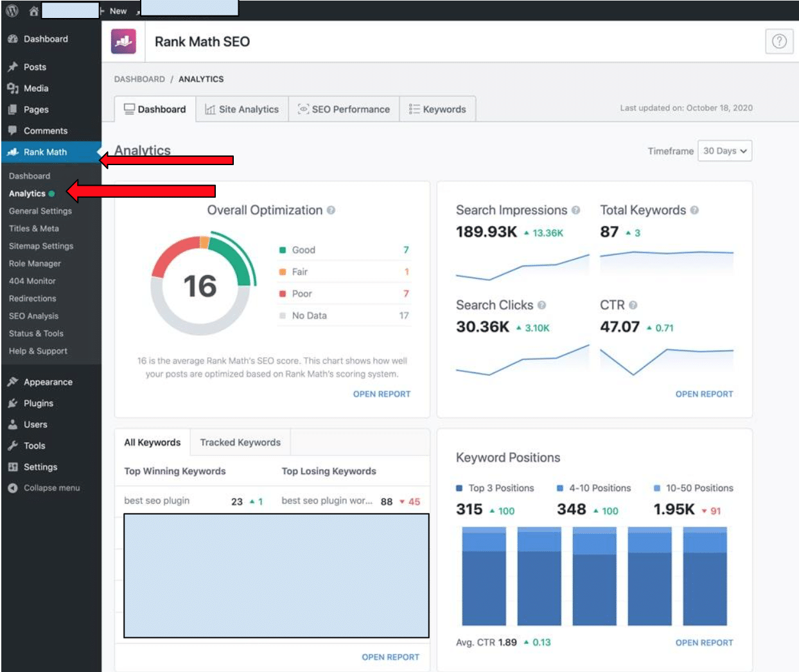Click the Search Impressions line chart

[522, 267]
